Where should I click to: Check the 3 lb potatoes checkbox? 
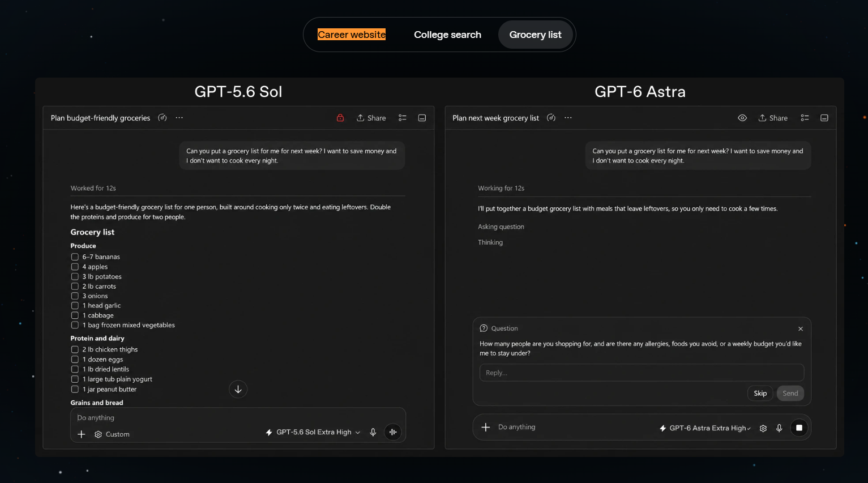pyautogui.click(x=75, y=276)
